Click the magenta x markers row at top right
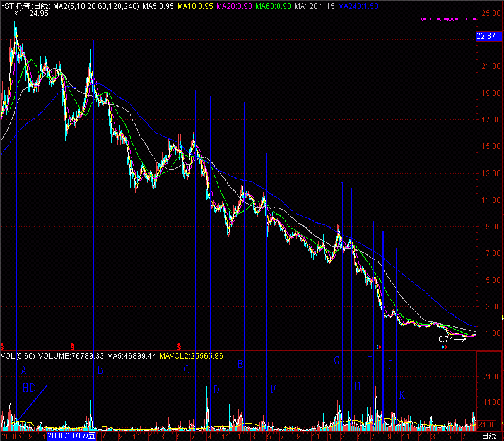This screenshot has height=442, width=504. 448,20
